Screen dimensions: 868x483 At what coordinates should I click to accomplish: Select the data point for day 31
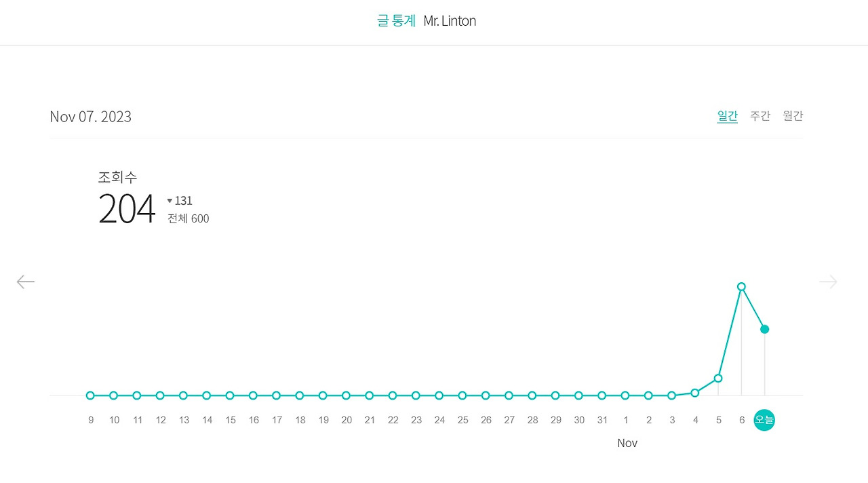601,395
